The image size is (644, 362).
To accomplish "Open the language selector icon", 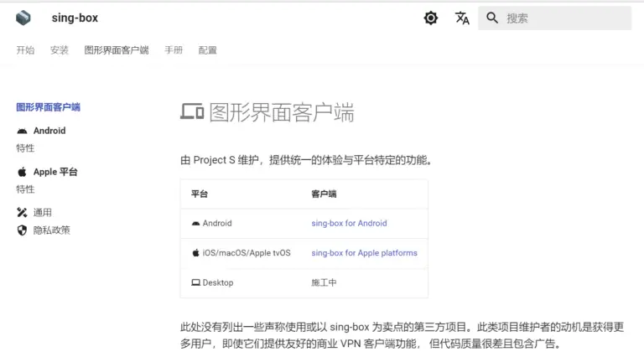I will click(x=462, y=18).
